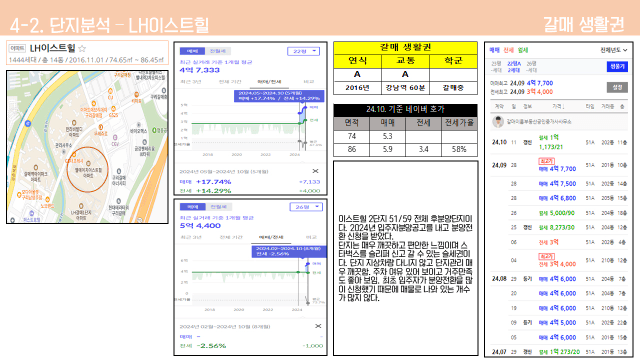Click the 아파트 tag beside the complex name
The width and height of the screenshot is (640, 360).
point(17,48)
